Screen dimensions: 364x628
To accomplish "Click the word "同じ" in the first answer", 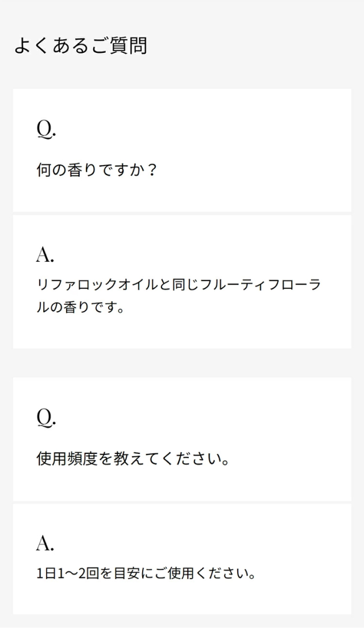I will 188,284.
